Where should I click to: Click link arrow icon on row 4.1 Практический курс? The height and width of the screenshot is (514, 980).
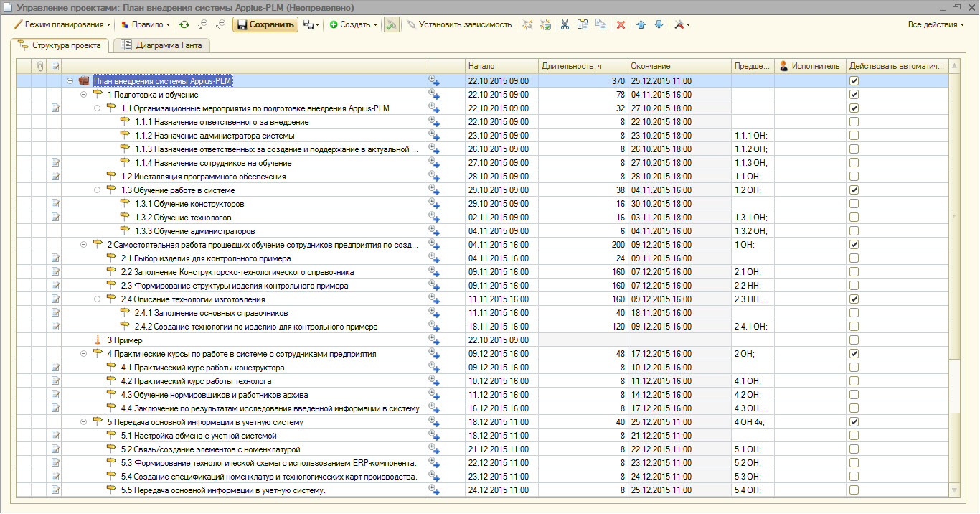pyautogui.click(x=434, y=368)
